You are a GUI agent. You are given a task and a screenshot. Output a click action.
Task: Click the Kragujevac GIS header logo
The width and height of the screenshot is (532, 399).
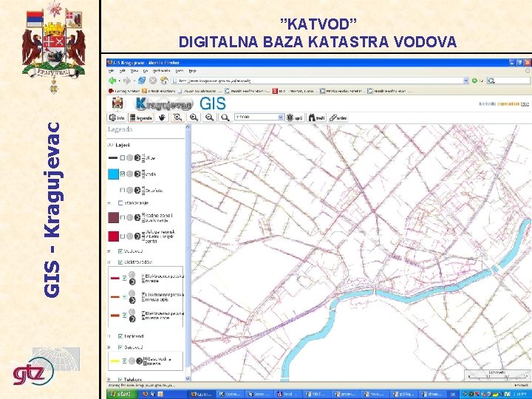pyautogui.click(x=180, y=104)
